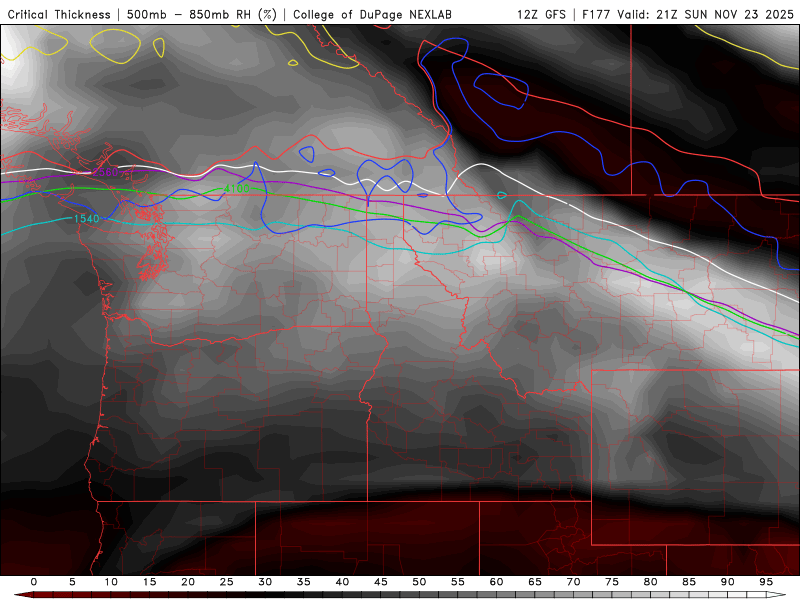Click the '35' colorbar tick label
The width and height of the screenshot is (800, 600).
point(304,582)
